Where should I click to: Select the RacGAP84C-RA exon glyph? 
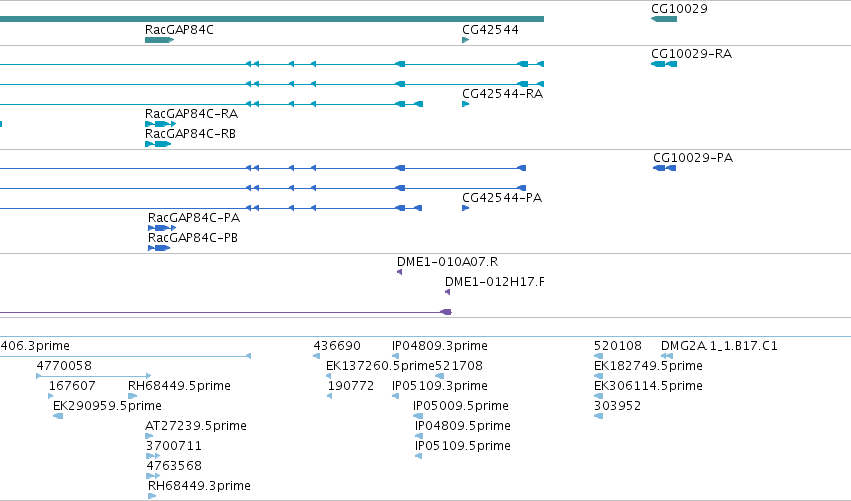click(x=161, y=124)
